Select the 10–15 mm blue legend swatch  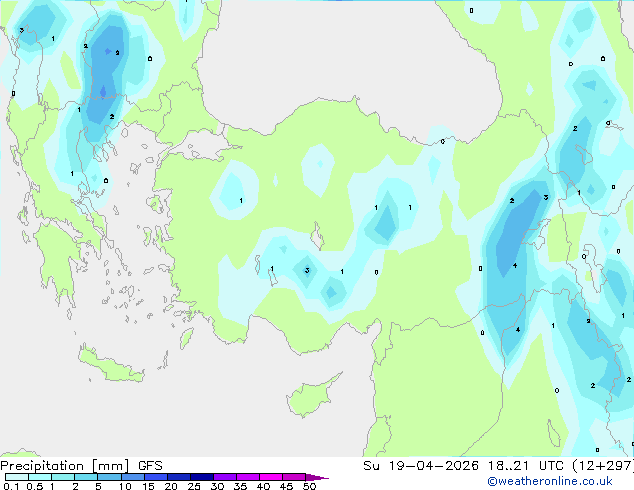(x=133, y=477)
